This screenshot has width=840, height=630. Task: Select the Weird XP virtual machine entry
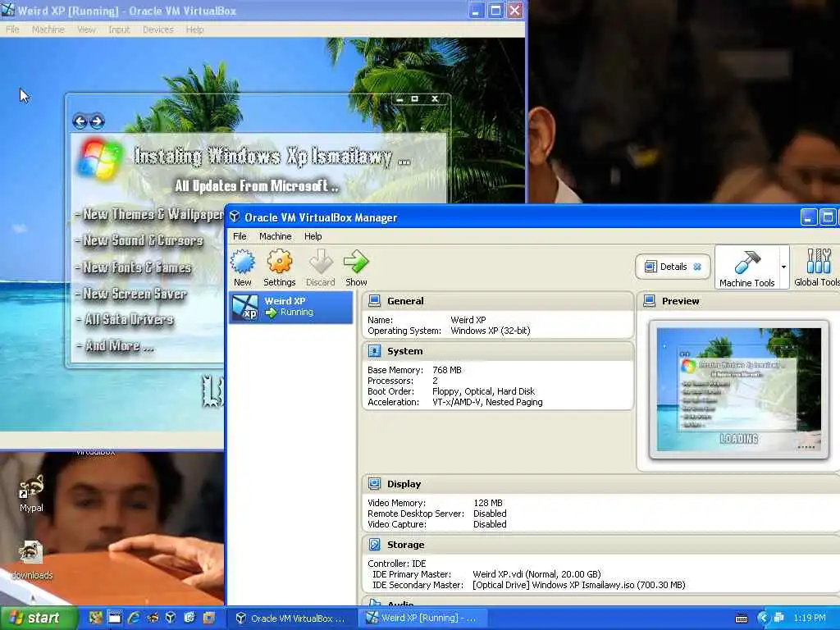pos(291,307)
